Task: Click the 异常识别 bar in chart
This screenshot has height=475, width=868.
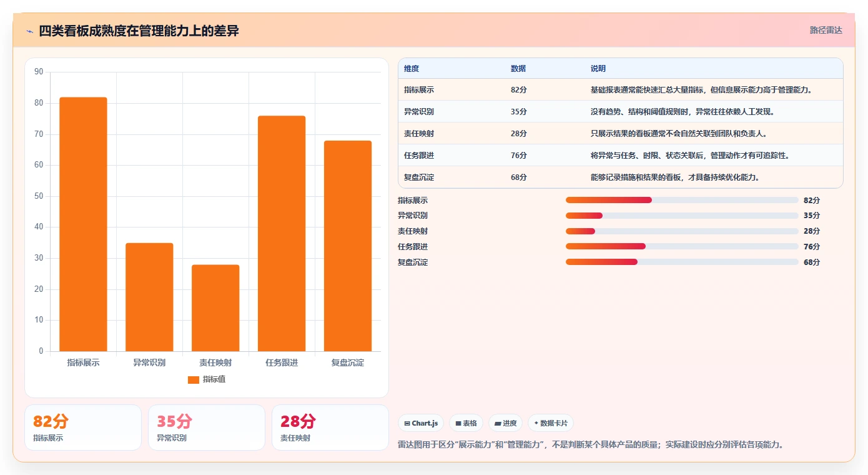Action: [x=149, y=297]
